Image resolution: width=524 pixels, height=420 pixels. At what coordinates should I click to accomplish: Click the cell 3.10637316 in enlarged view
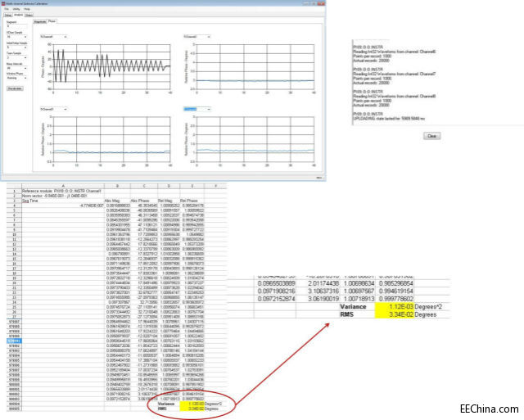pyautogui.click(x=318, y=291)
